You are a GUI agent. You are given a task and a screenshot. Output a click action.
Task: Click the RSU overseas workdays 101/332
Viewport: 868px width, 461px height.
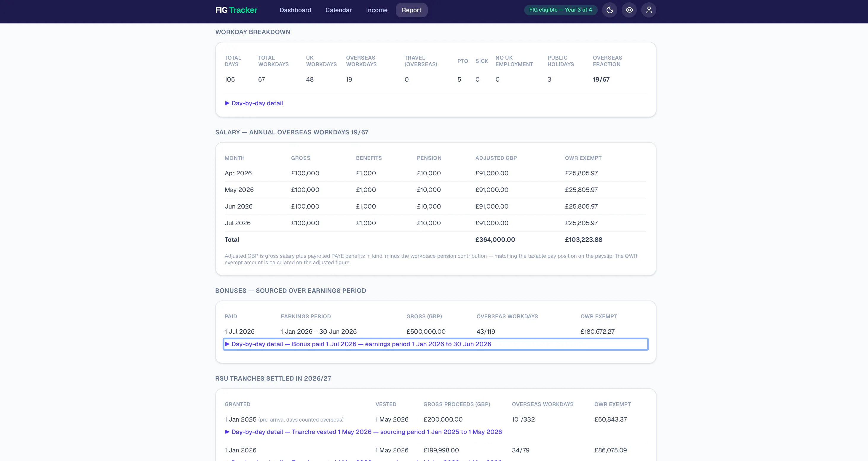click(523, 419)
